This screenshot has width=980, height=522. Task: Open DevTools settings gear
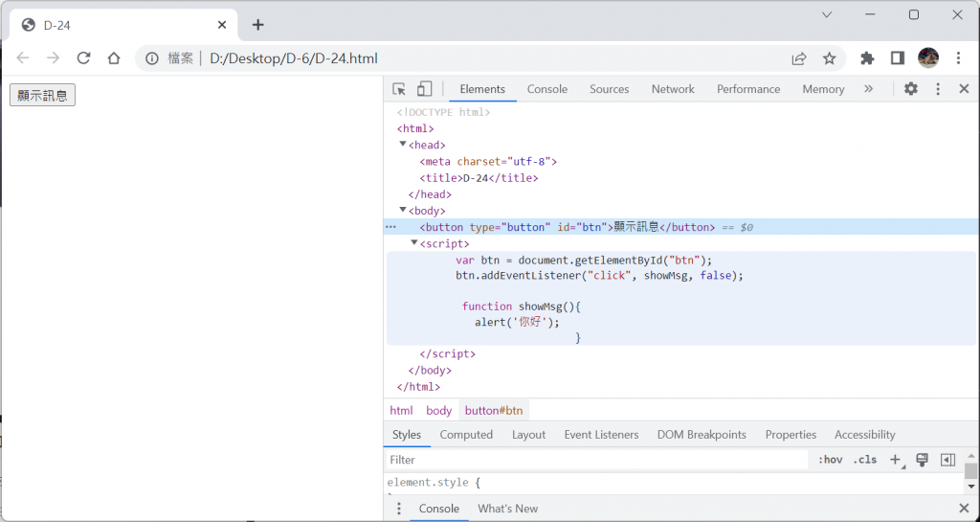911,89
